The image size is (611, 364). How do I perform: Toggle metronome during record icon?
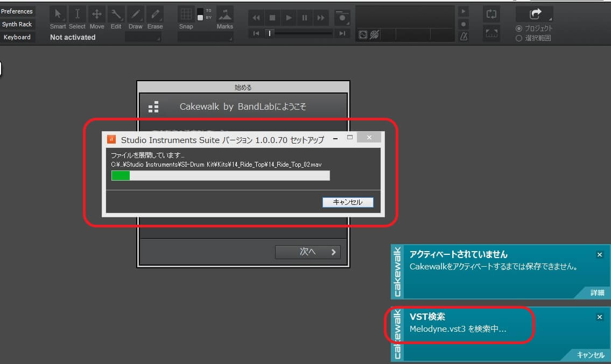point(463,24)
